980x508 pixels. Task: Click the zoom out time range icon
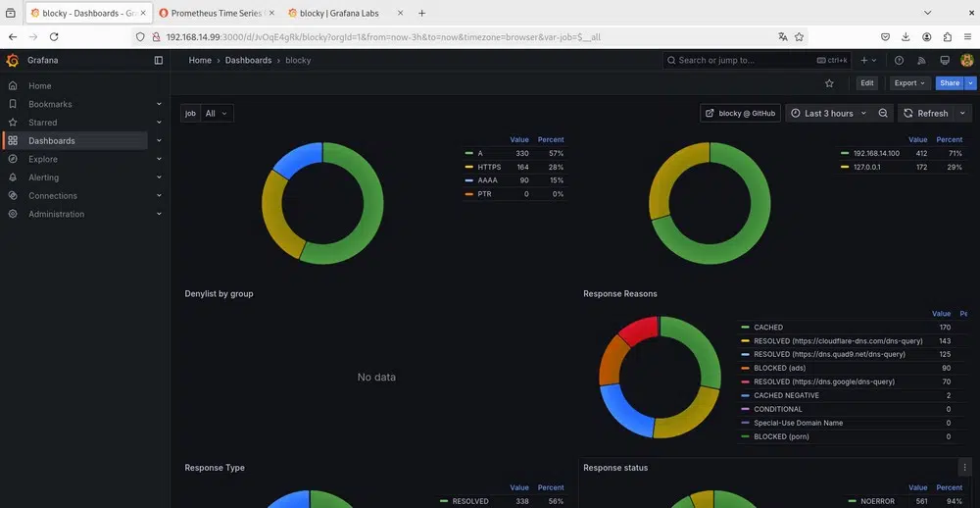(883, 113)
